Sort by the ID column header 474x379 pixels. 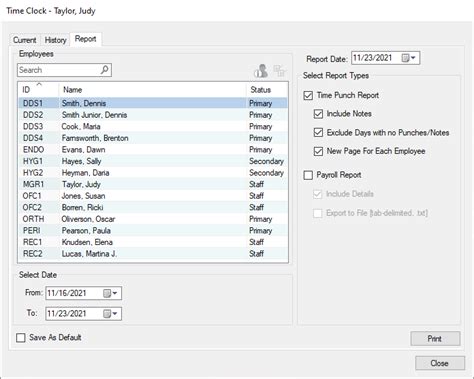[x=38, y=90]
